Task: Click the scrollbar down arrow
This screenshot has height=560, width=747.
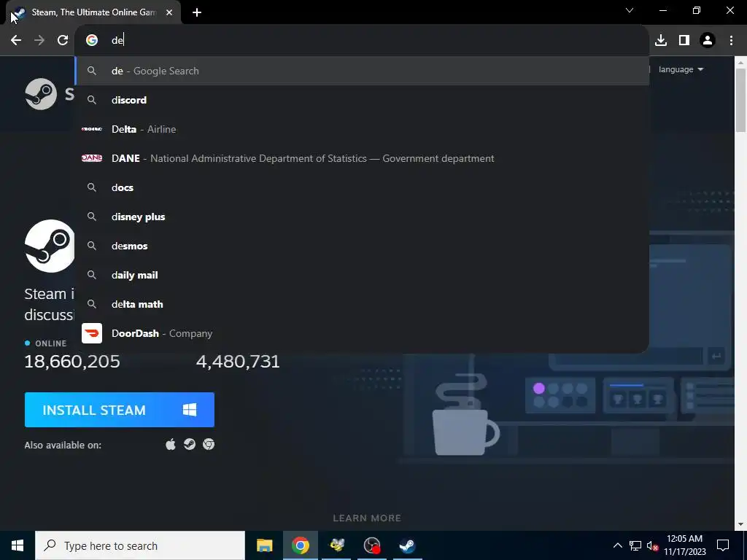Action: [x=741, y=524]
